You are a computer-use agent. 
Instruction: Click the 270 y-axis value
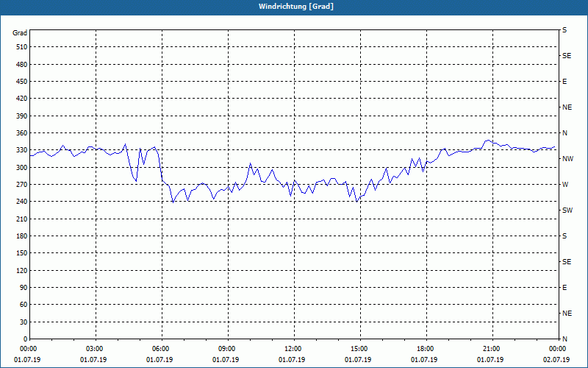point(22,185)
